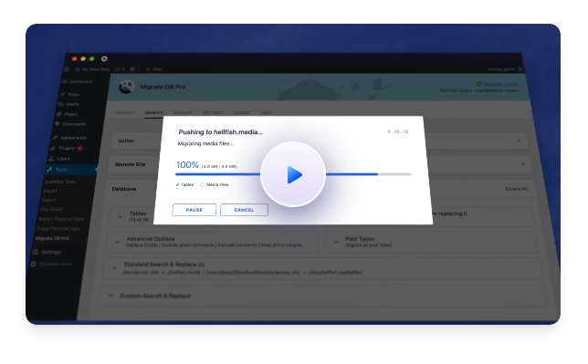
Task: Click the Dashboard icon in sidebar
Action: 65,81
